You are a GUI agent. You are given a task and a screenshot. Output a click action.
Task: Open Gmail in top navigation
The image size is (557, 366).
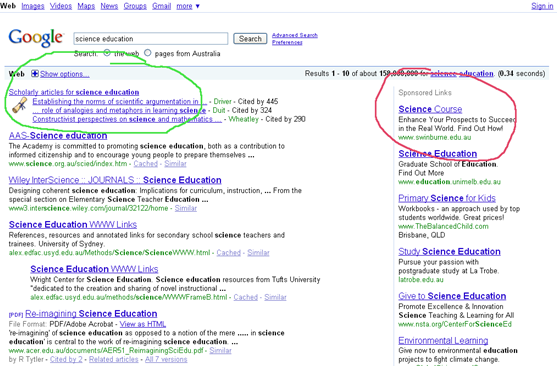[162, 6]
